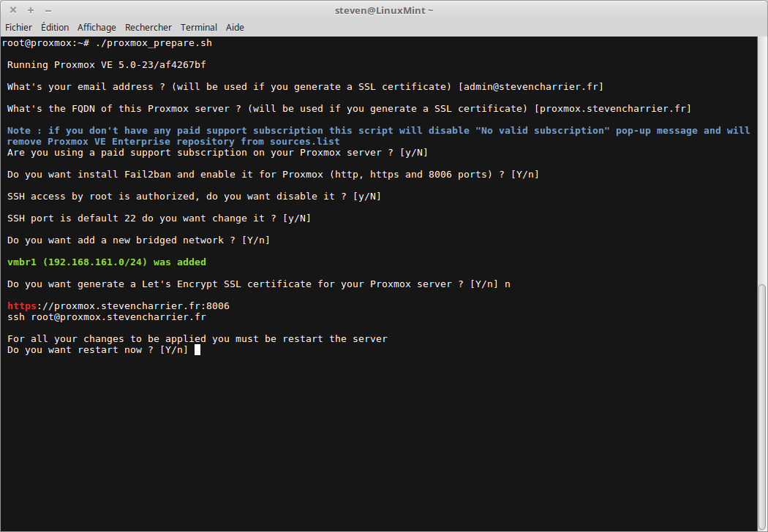Click the Running Proxmox VE 5.0-23 line
768x532 pixels.
pos(107,65)
